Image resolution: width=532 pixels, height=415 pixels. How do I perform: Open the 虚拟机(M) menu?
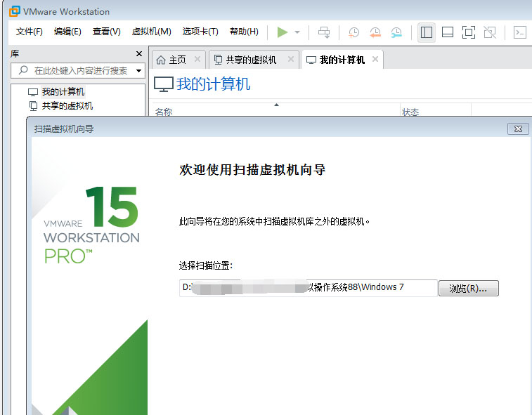point(151,32)
